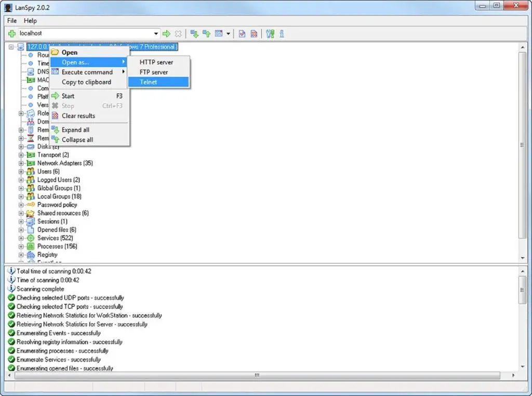532x396 pixels.
Task: Click the Services gear icon
Action: [31, 238]
